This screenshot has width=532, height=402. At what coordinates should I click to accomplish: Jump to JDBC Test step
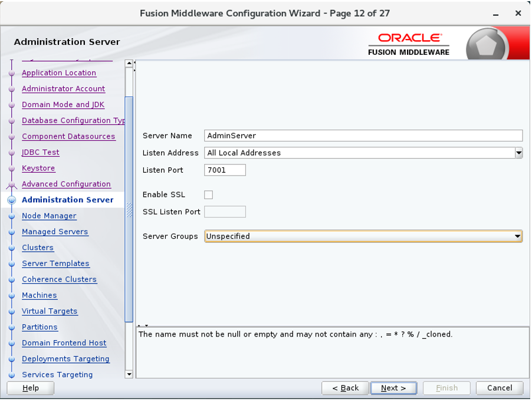tap(40, 153)
